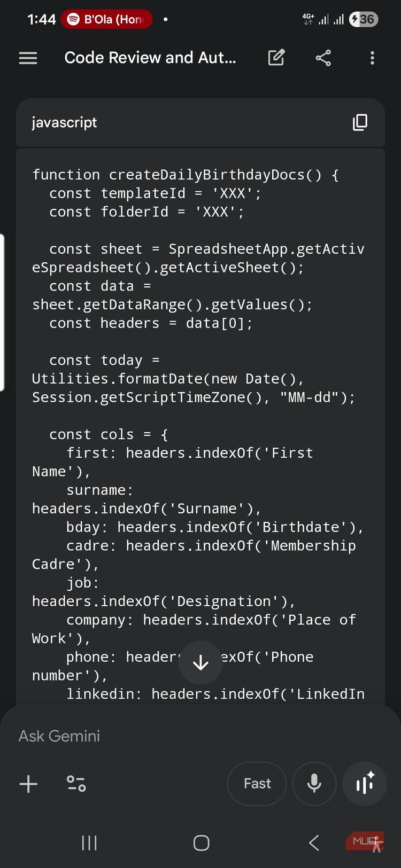This screenshot has width=401, height=868.
Task: Tap the clock showing 1:44
Action: (x=41, y=19)
